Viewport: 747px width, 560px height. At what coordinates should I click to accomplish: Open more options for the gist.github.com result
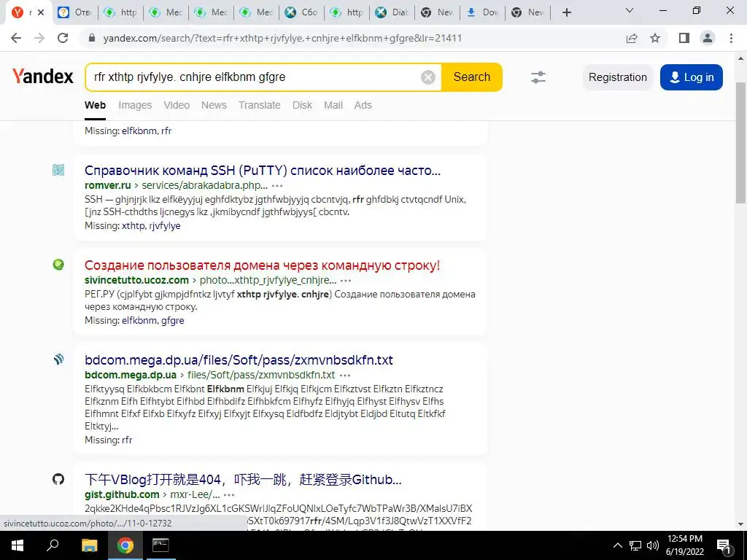(229, 495)
